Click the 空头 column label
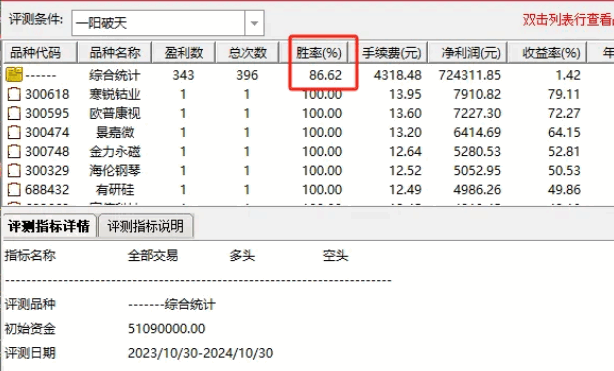The width and height of the screenshot is (614, 371). (x=335, y=256)
